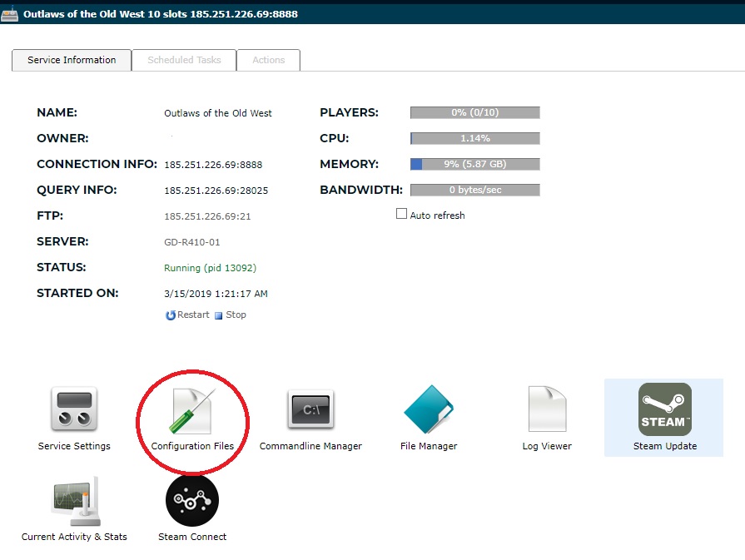Click the Memory usage bar
This screenshot has height=560, width=745.
(474, 164)
